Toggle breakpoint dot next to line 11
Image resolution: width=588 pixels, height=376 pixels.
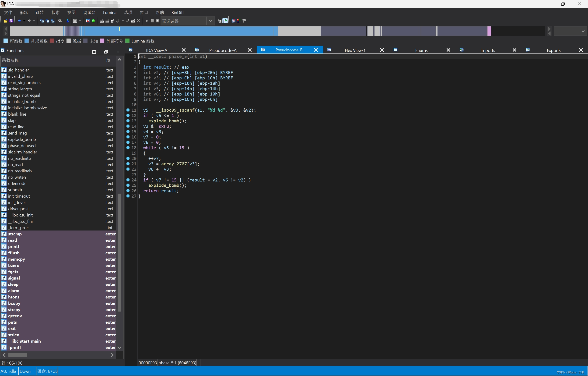(128, 110)
